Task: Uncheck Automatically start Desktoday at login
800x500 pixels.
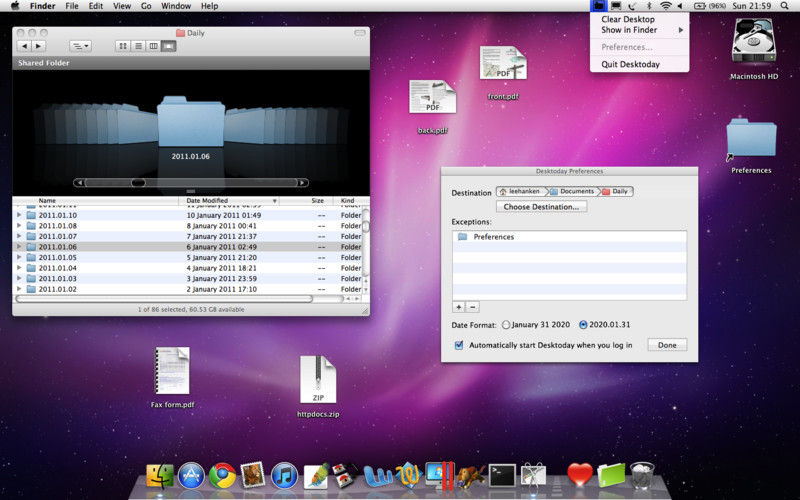Action: (459, 345)
